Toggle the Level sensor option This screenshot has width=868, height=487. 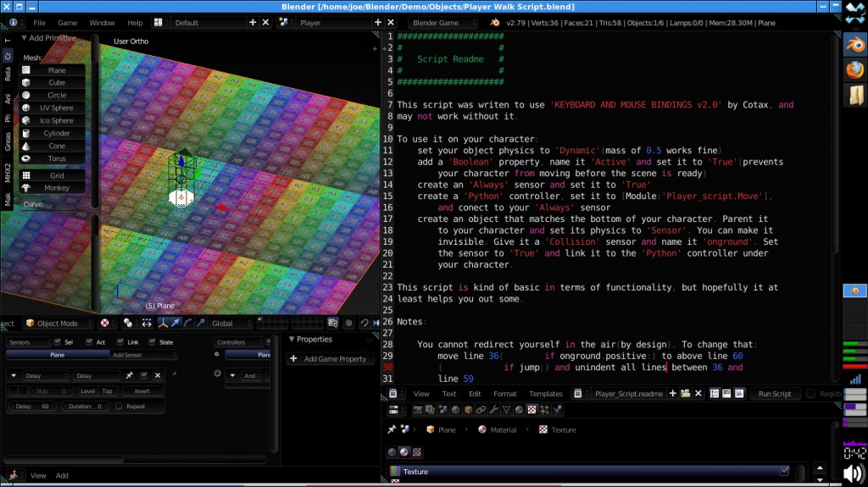(87, 390)
